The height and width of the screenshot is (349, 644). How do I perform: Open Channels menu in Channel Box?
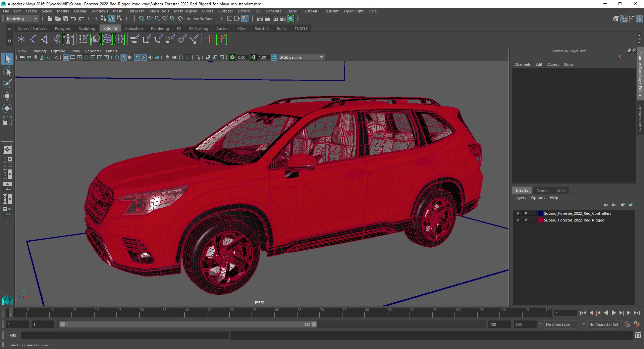[522, 64]
